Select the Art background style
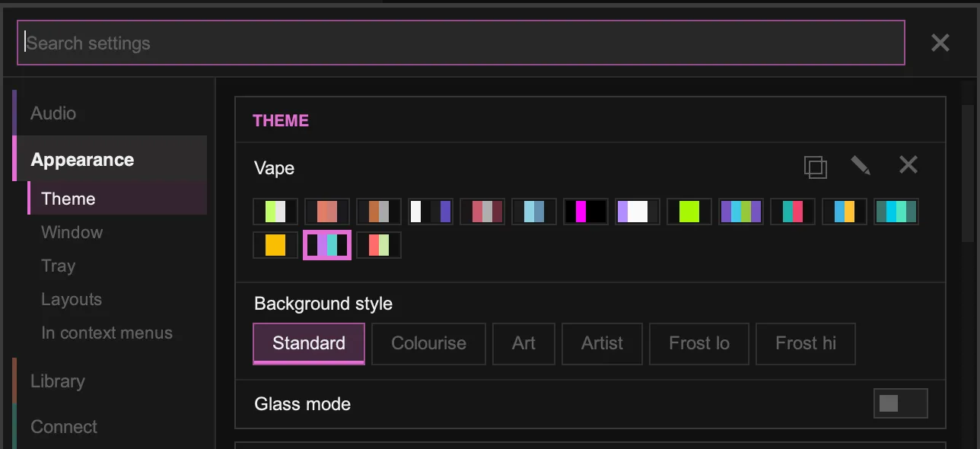Screen dimensions: 980x449 tap(523, 343)
